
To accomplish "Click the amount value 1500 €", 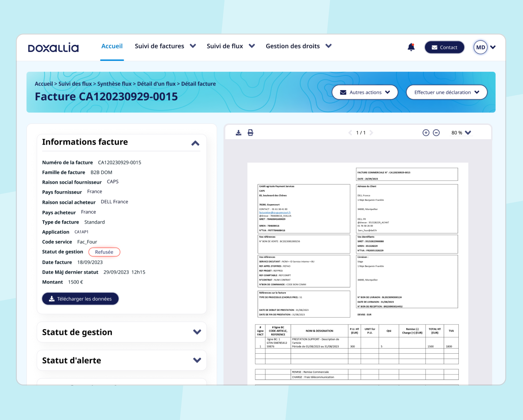I will coord(75,282).
